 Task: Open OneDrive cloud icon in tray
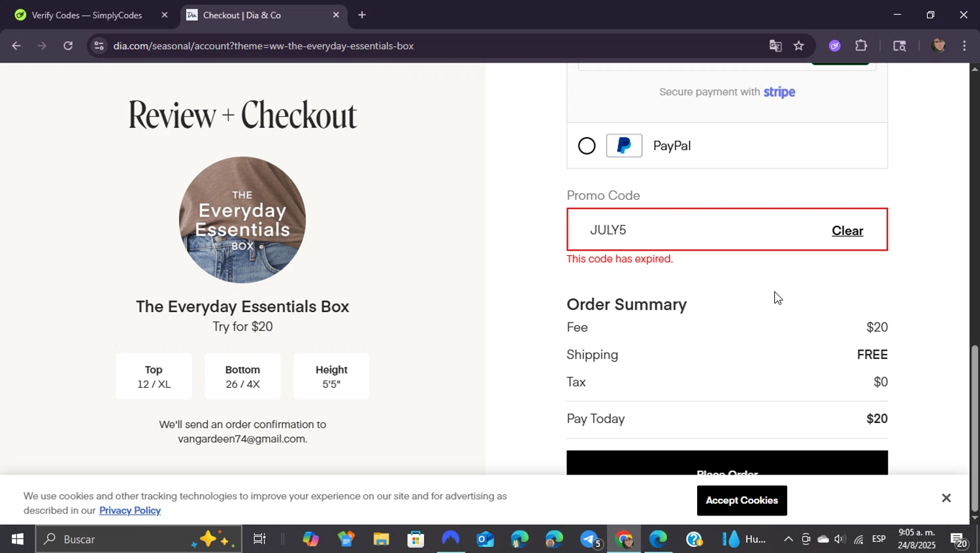point(823,539)
